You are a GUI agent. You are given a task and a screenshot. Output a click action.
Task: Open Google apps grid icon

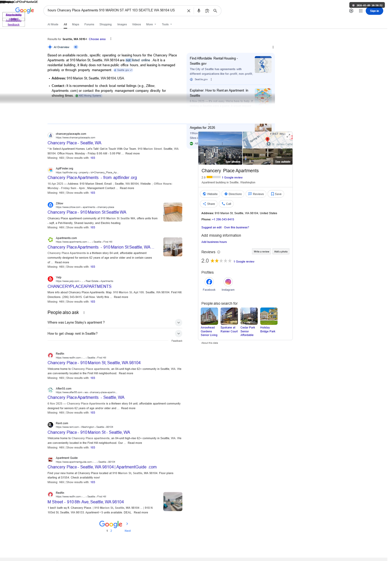tap(360, 11)
